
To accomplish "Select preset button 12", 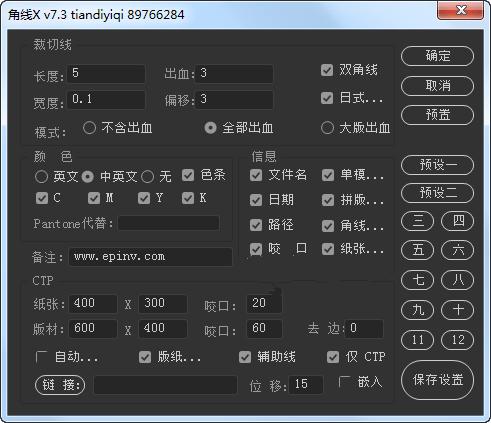I will click(x=457, y=340).
